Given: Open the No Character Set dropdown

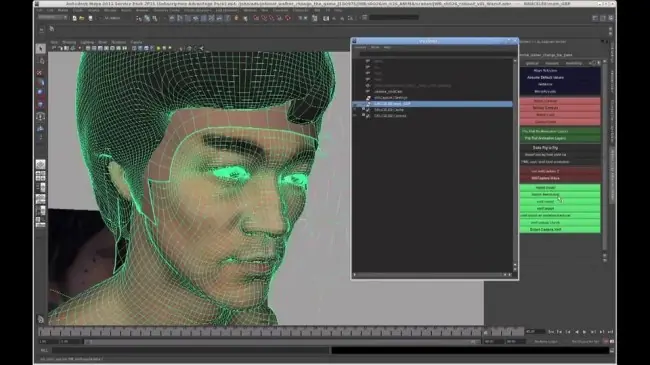Looking at the screenshot, I should (x=585, y=341).
